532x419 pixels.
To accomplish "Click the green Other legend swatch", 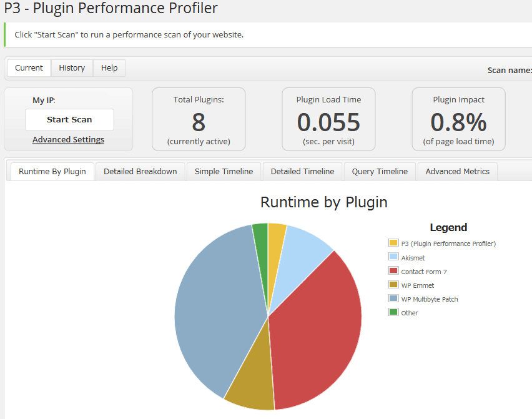I will point(393,312).
